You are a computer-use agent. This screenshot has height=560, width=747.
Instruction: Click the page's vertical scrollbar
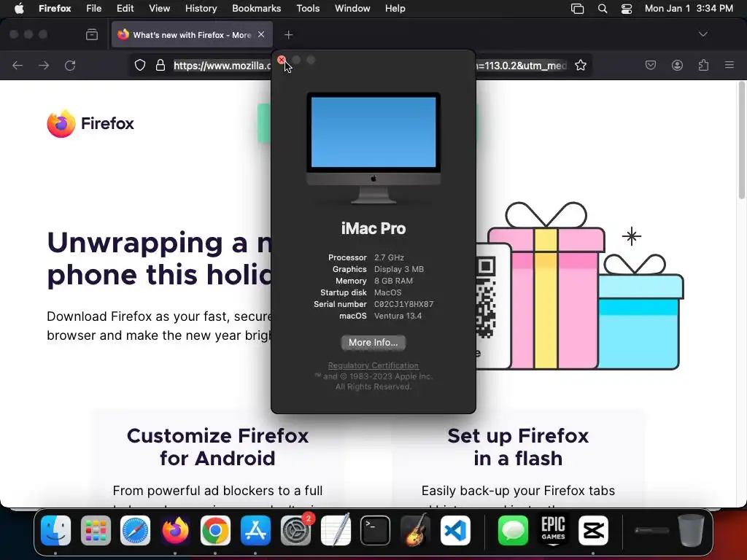741,141
